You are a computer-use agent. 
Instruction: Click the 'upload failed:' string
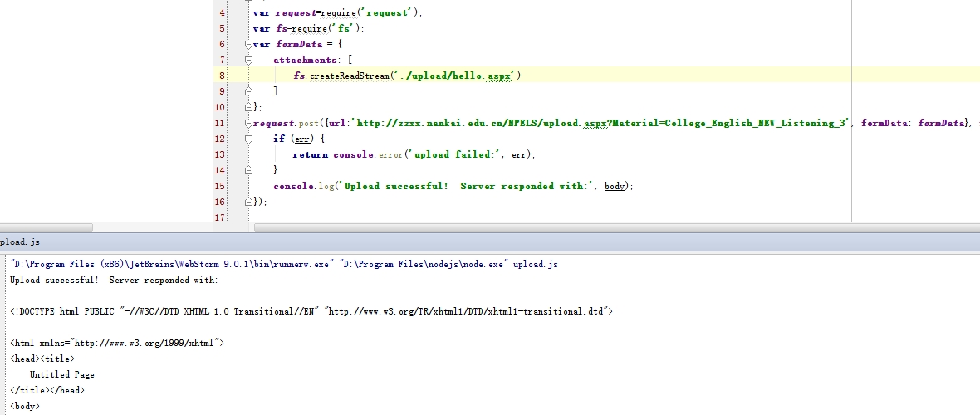coord(453,154)
